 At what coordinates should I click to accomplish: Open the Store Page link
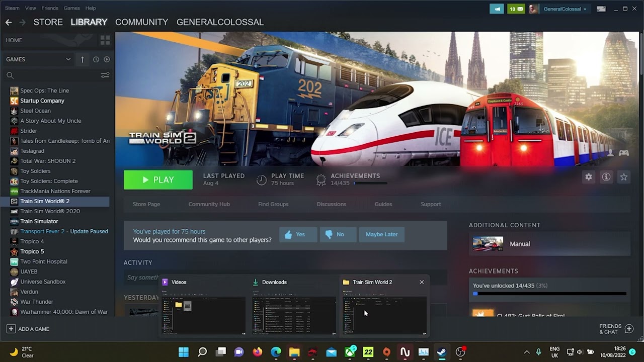tap(146, 204)
